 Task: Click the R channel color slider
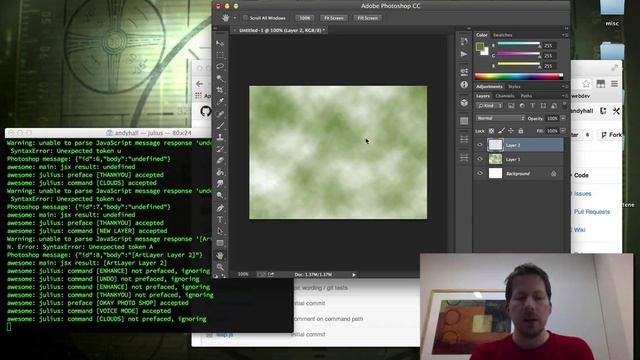[518, 43]
